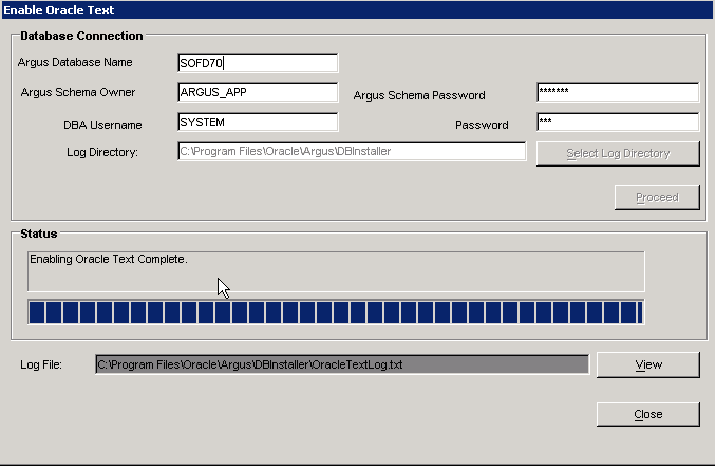Click the 'Database Connection' group heading
Screen dimensions: 716x466
coord(82,36)
